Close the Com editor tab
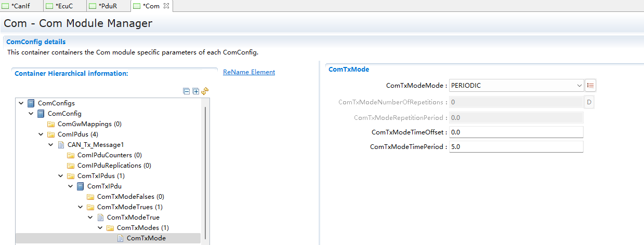The height and width of the screenshot is (245, 644). tap(166, 6)
